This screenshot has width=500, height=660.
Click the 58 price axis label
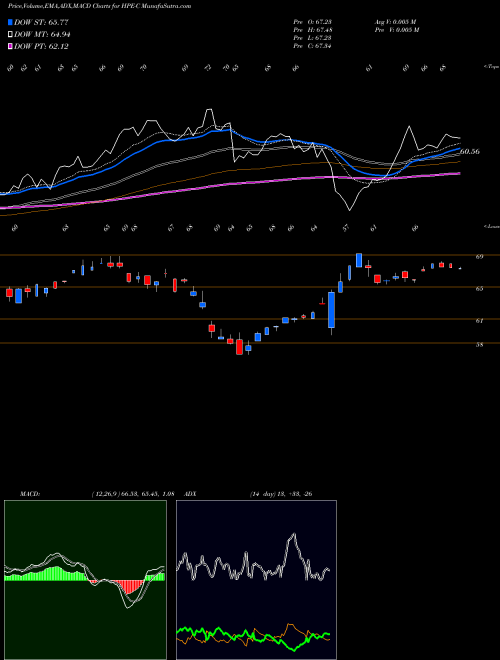(479, 345)
